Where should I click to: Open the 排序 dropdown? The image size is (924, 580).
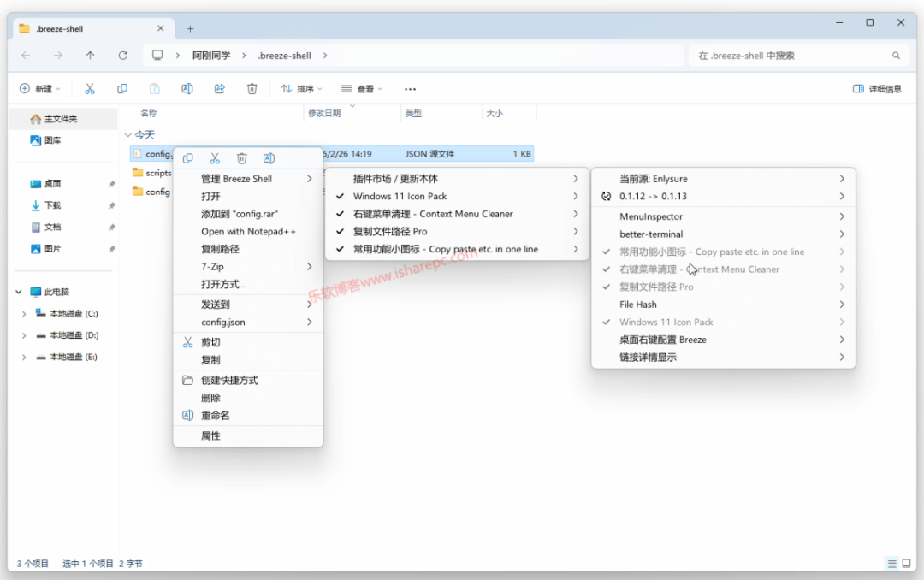(301, 88)
